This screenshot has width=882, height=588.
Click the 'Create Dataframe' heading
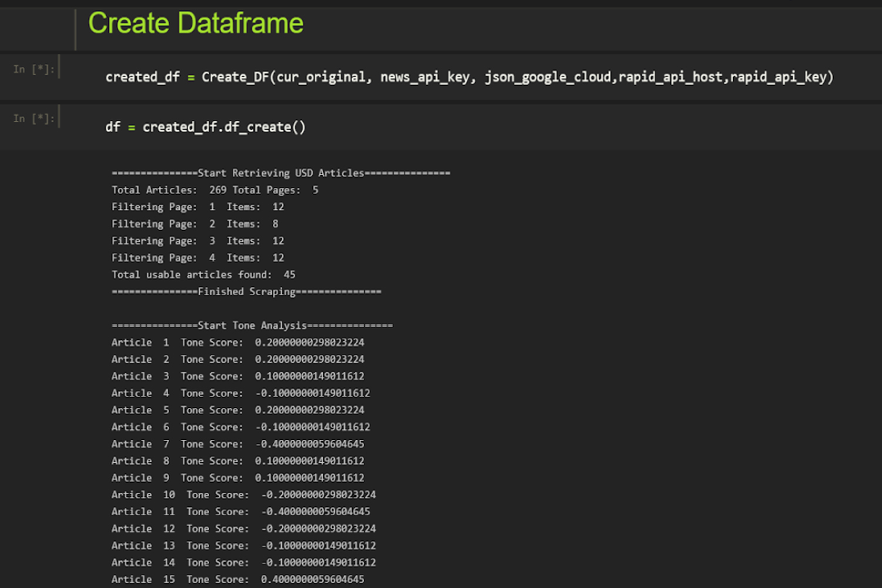[x=196, y=24]
